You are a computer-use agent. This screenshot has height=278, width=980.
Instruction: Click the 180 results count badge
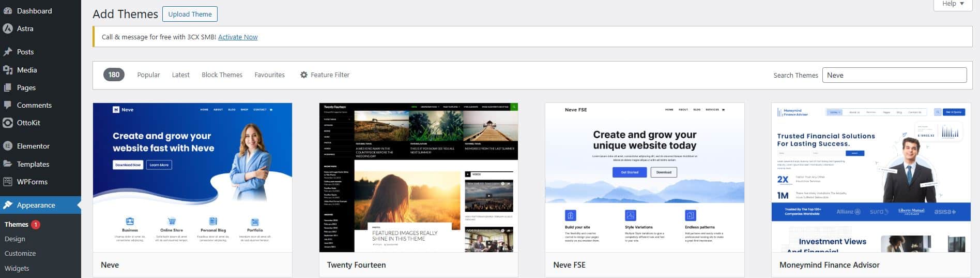[114, 75]
